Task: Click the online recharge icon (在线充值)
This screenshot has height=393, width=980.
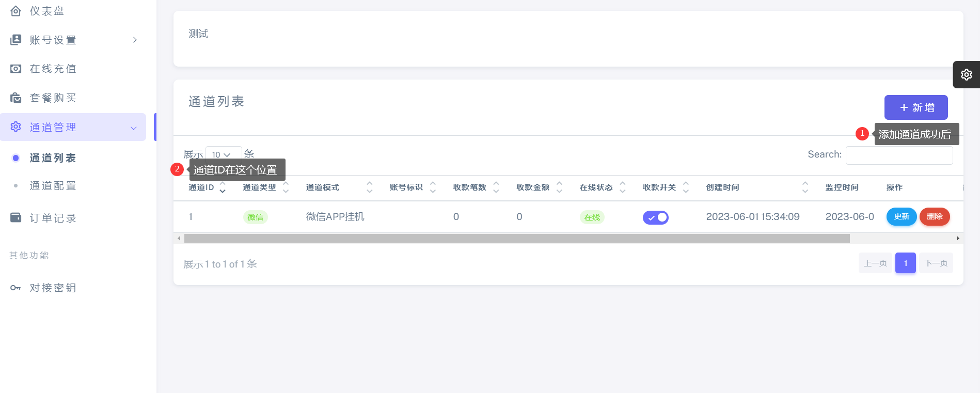Action: tap(16, 69)
